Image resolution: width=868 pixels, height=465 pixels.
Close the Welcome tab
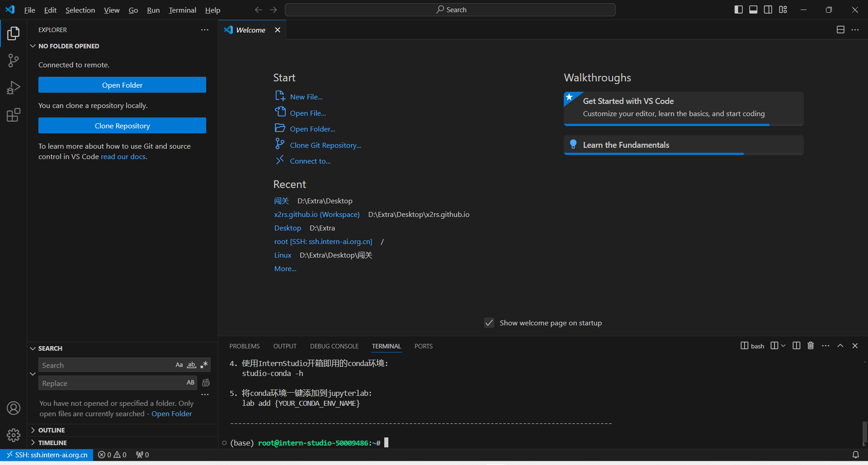click(x=278, y=30)
